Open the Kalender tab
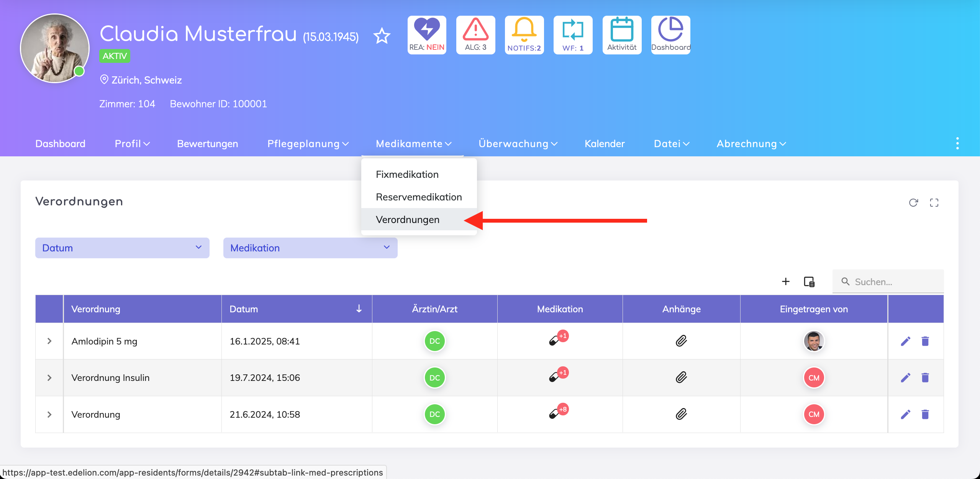 coord(605,144)
